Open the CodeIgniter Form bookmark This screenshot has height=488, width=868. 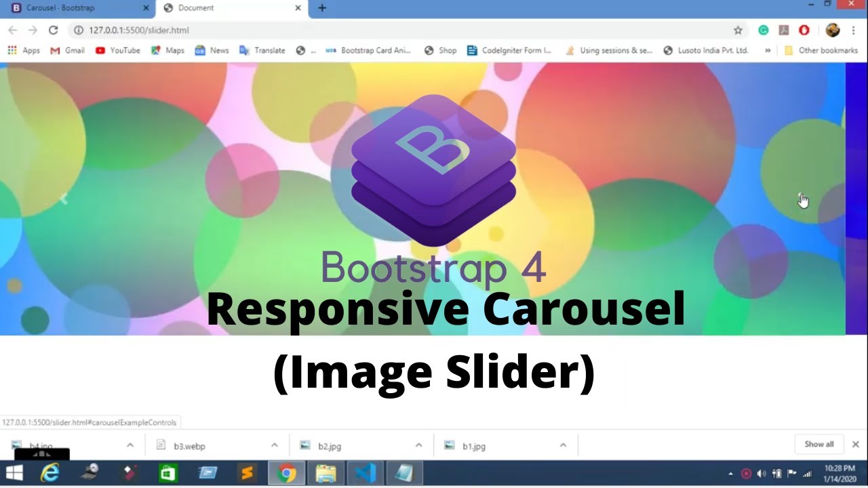click(510, 50)
